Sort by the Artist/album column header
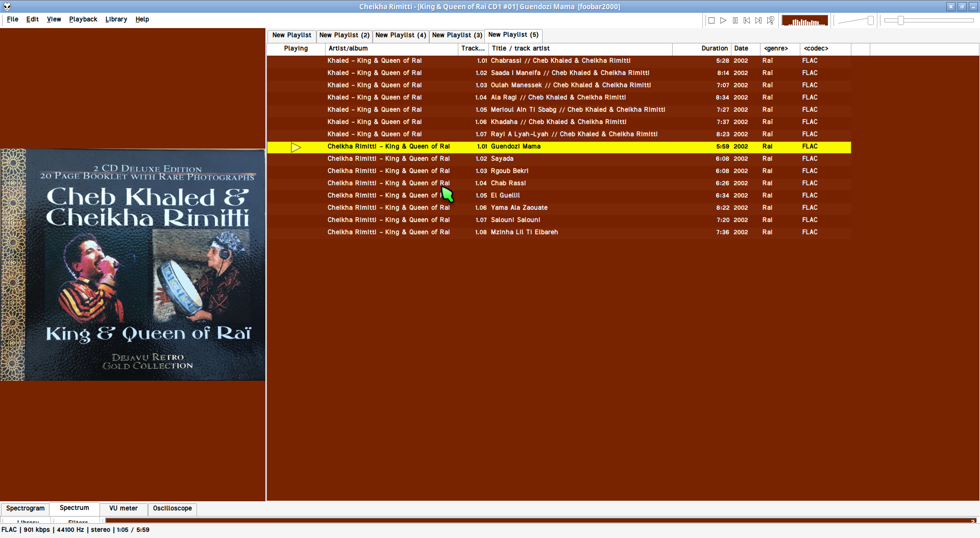The height and width of the screenshot is (538, 980). pos(391,48)
